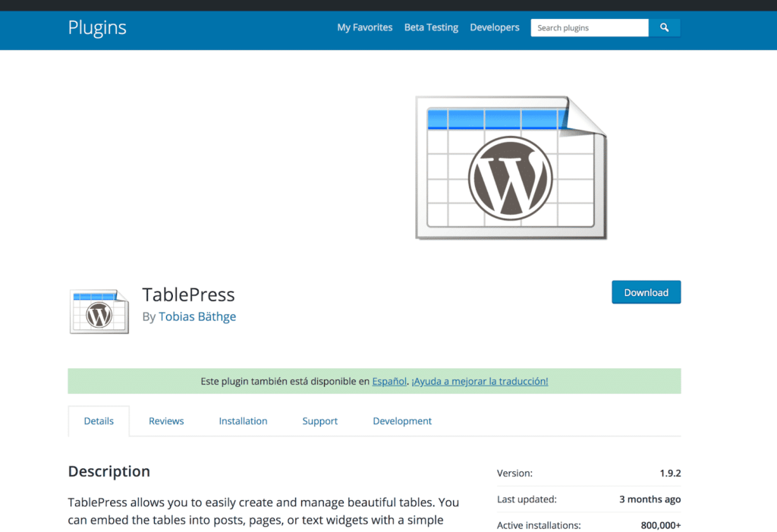Open the author profile of Tobias Bäthge
Image resolution: width=777 pixels, height=532 pixels.
pos(197,316)
